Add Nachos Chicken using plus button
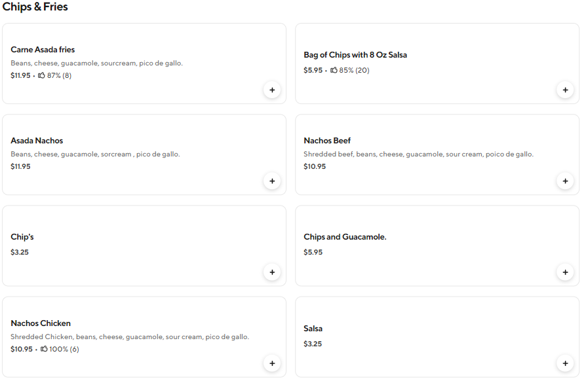 click(x=272, y=363)
